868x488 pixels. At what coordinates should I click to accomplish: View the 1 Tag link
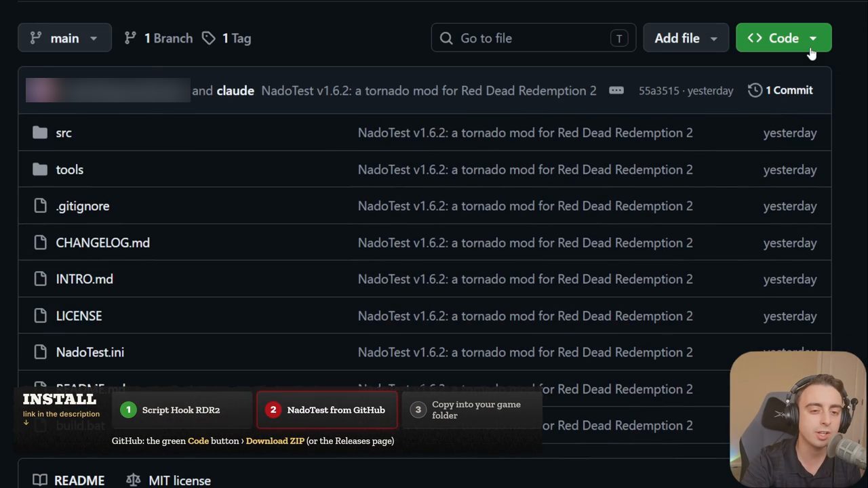[x=226, y=38]
